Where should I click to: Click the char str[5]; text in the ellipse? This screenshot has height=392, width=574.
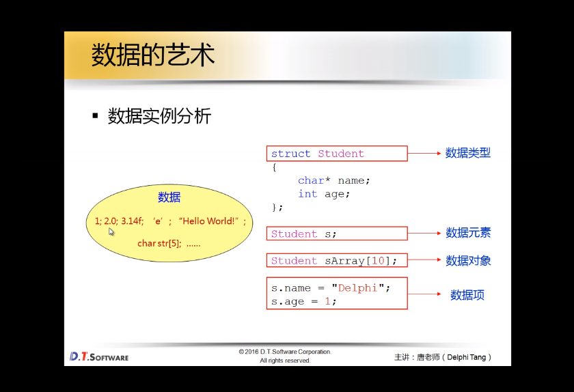coord(159,243)
